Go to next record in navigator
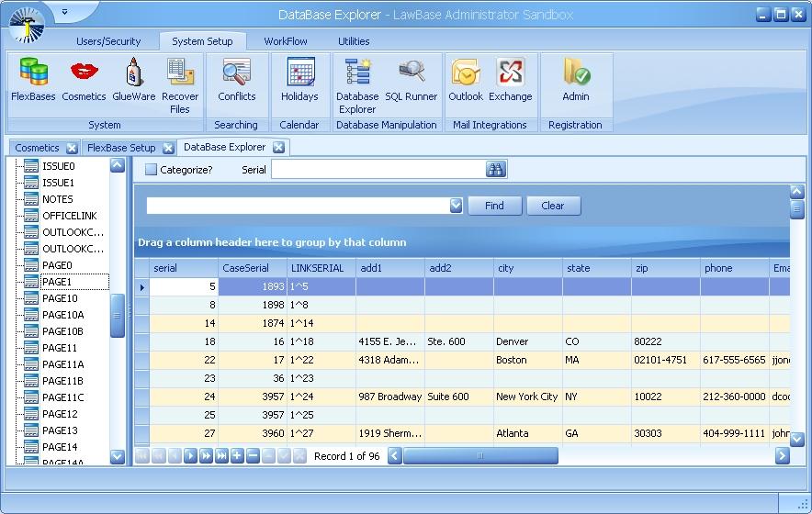Viewport: 812px width, 514px height. [x=190, y=456]
